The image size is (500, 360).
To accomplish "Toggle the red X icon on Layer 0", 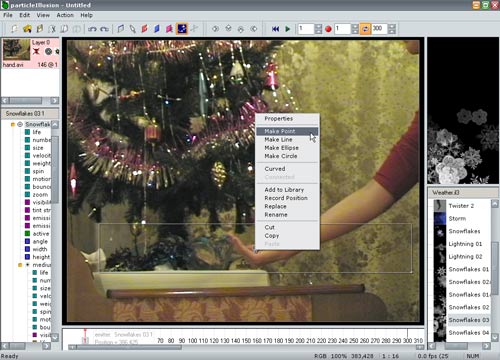I will click(36, 51).
